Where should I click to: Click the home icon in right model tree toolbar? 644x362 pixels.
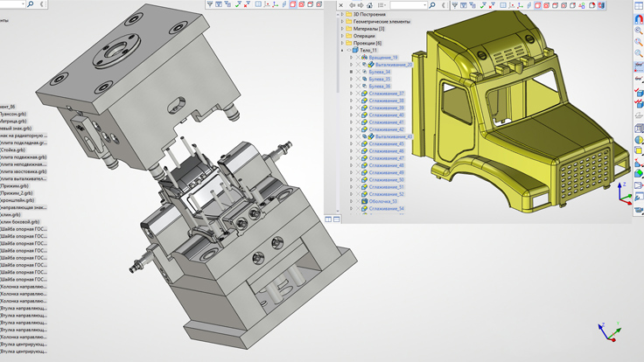[369, 5]
